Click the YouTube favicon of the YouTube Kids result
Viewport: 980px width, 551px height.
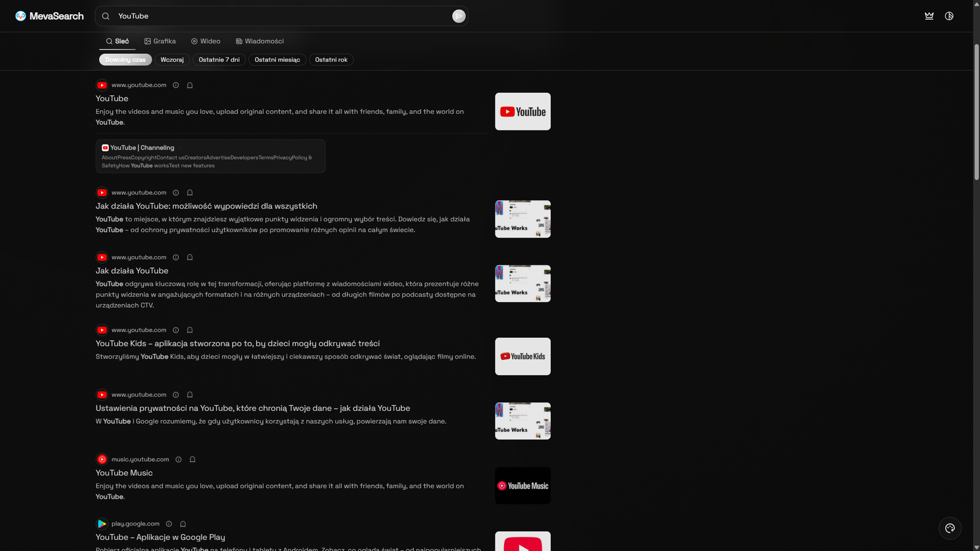(x=102, y=330)
